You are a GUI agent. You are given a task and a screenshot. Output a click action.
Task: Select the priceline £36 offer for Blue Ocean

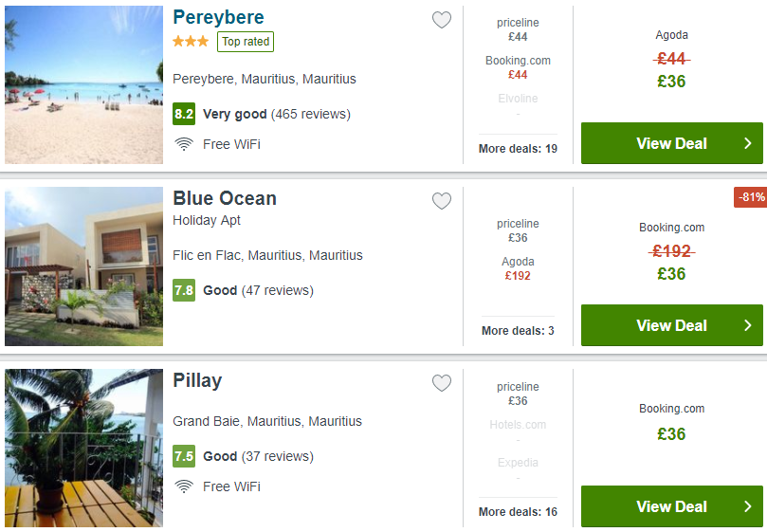coord(518,231)
